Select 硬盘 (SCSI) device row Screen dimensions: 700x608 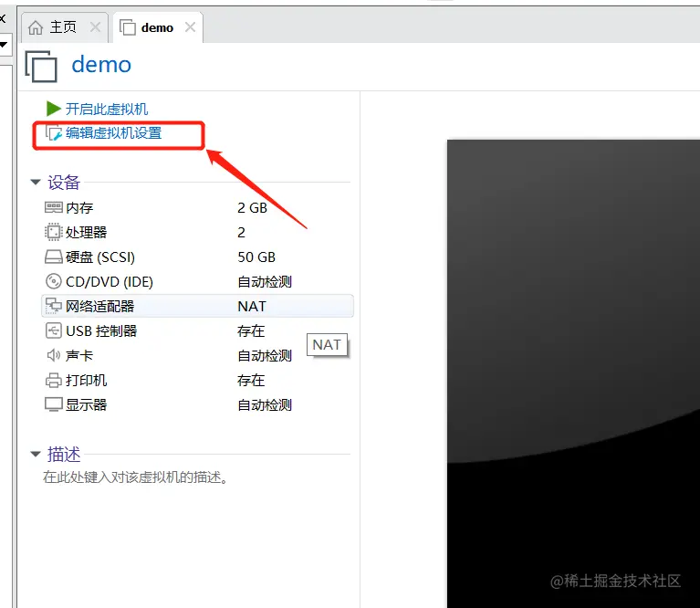197,257
